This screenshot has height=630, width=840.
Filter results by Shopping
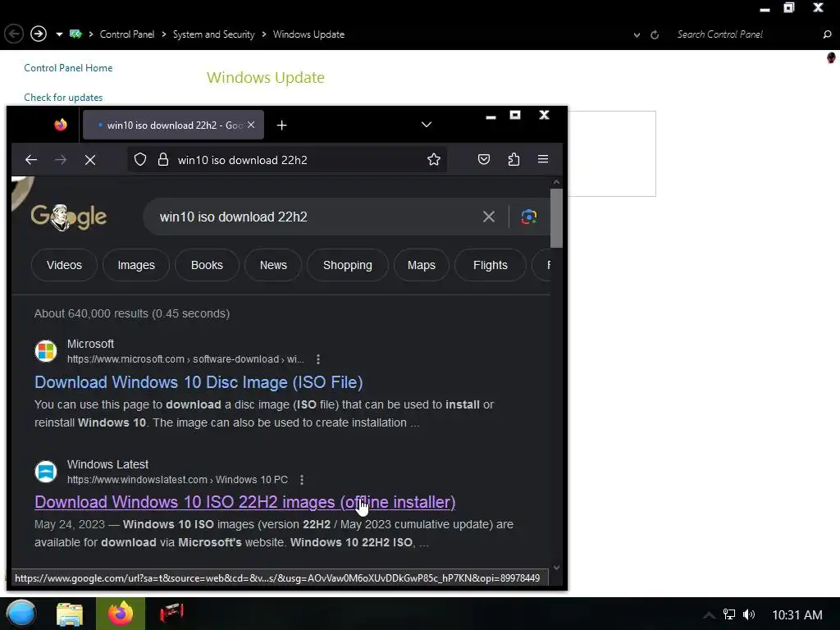pos(348,265)
